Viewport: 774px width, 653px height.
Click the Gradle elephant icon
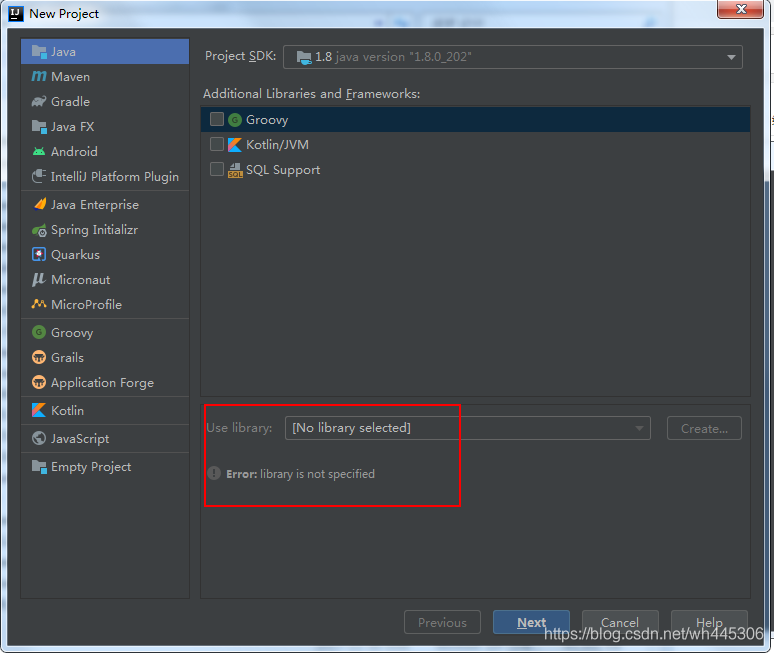[x=39, y=101]
